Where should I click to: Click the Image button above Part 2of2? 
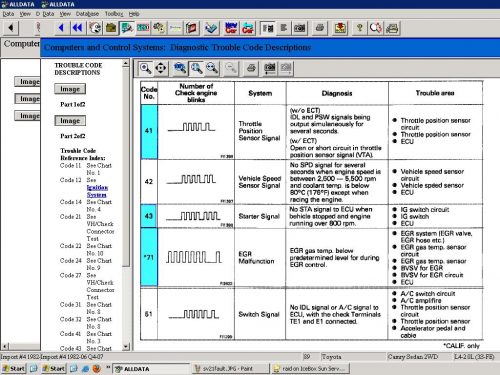70,121
